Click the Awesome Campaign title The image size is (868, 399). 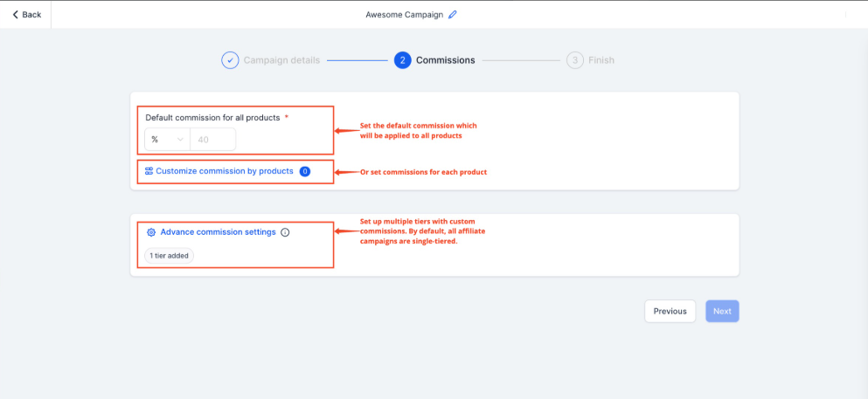[x=404, y=15]
